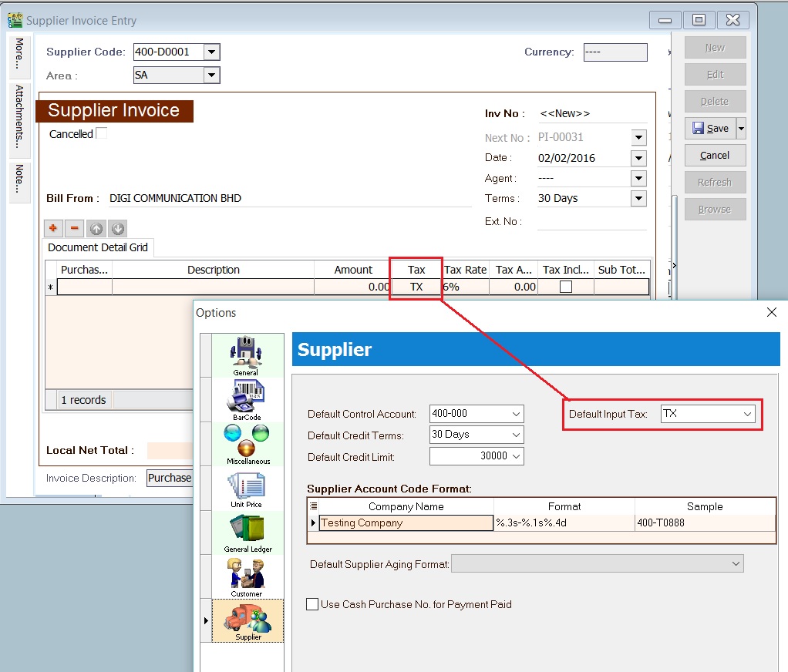
Task: Toggle the Cancelled checkbox
Action: click(101, 133)
